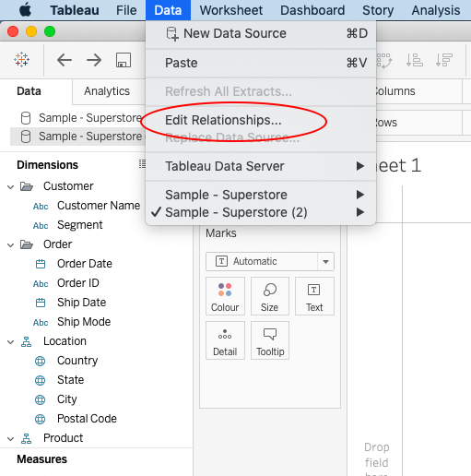This screenshot has height=476, width=471.
Task: Choose Paste from the Data menu
Action: point(261,63)
